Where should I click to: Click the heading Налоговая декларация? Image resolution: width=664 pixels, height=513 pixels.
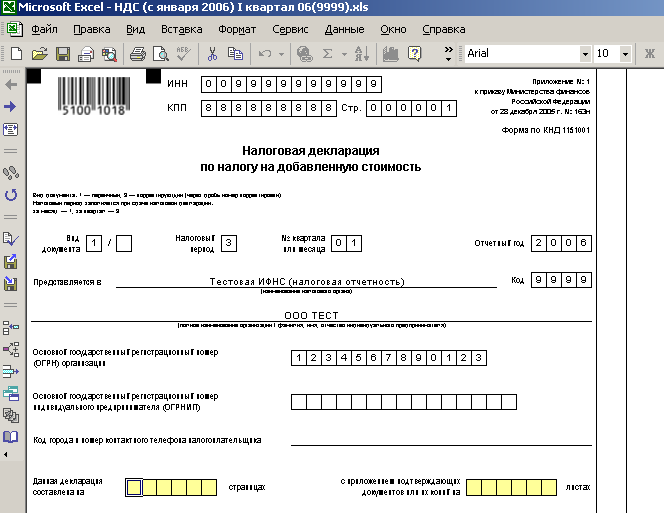(311, 151)
